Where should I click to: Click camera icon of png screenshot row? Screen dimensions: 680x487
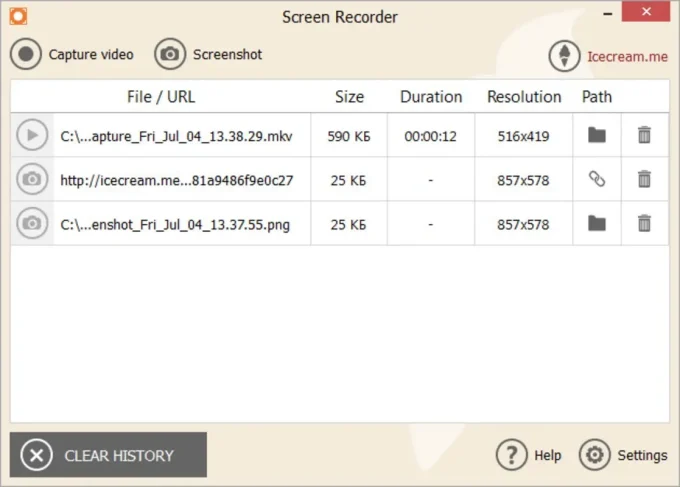point(32,224)
